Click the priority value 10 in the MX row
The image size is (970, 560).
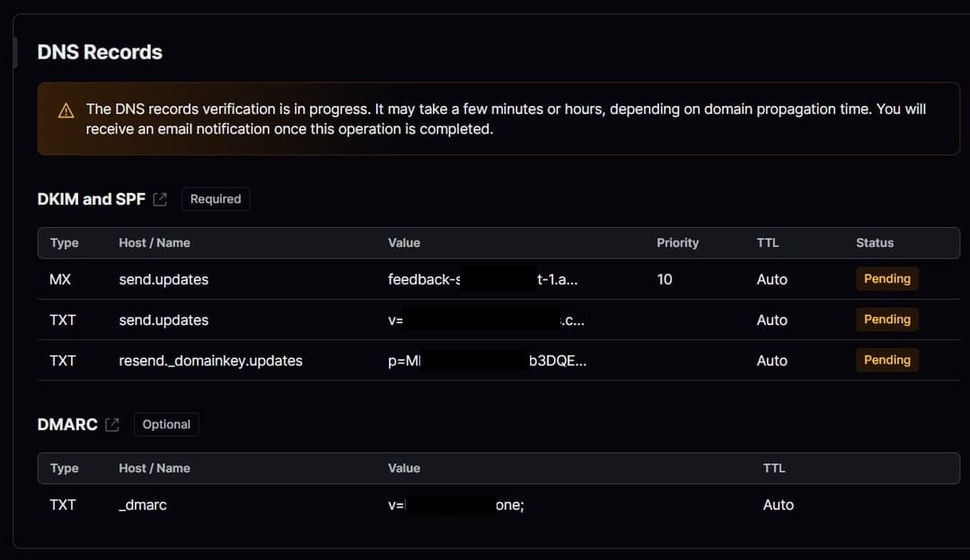[665, 280]
